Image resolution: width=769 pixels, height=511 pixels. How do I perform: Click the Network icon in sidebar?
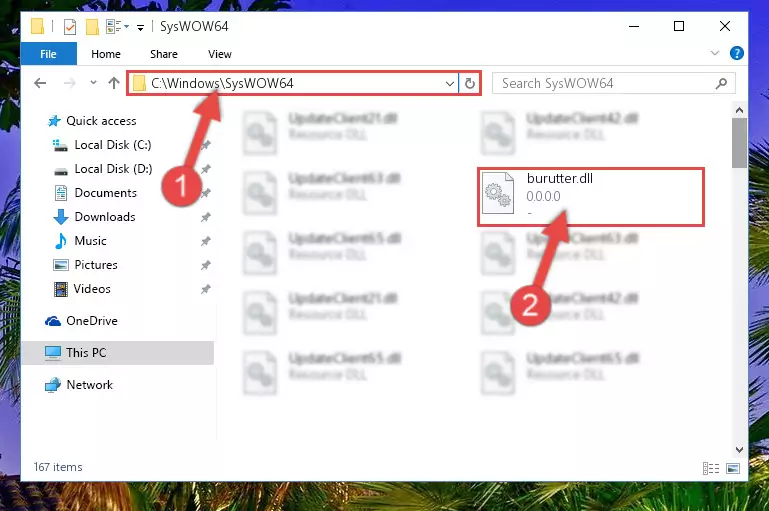pyautogui.click(x=53, y=385)
